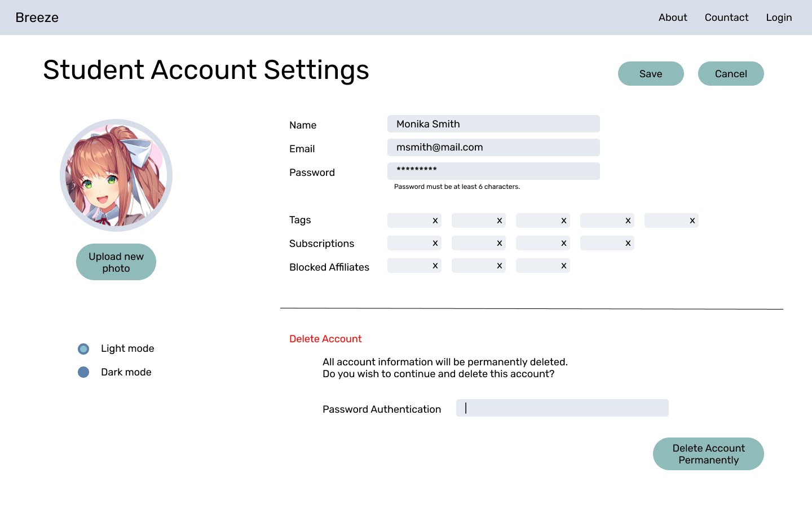Screen dimensions: 812x517
Task: Open the About page in navigation
Action: pos(673,17)
